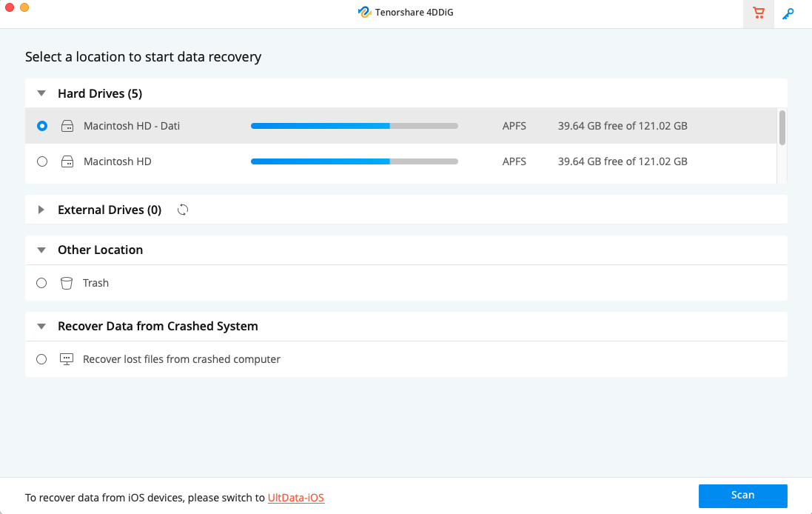Collapse the Other Location section
Image resolution: width=812 pixels, height=514 pixels.
click(x=42, y=250)
